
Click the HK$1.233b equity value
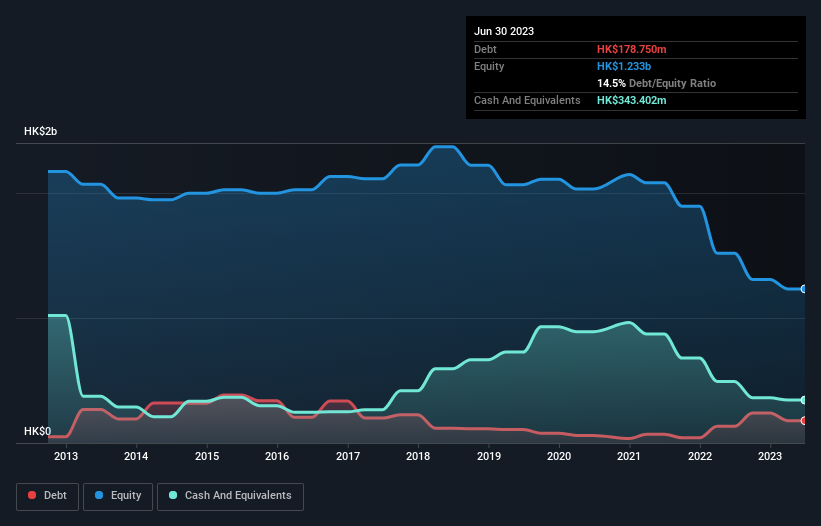click(624, 66)
